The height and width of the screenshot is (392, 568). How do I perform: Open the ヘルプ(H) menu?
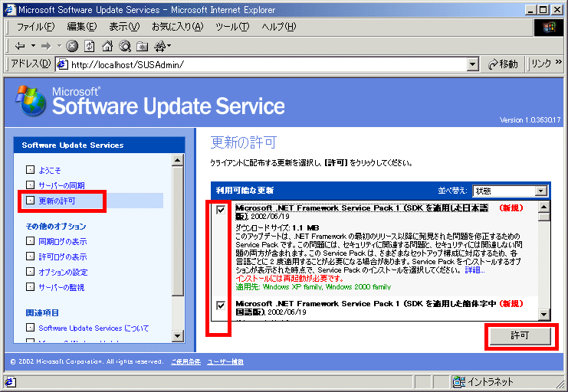click(278, 27)
